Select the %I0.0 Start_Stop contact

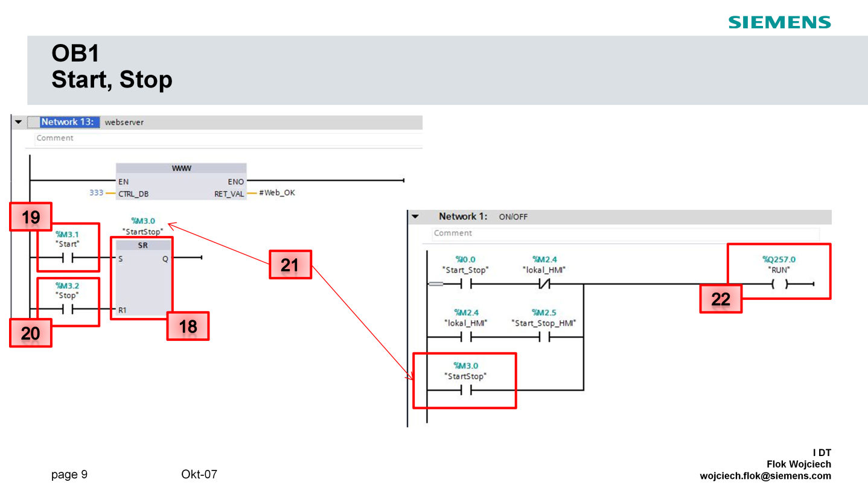click(x=465, y=284)
